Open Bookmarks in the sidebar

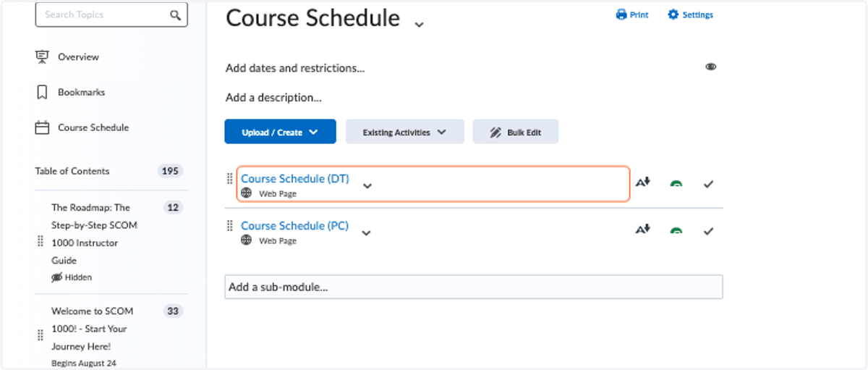click(81, 92)
